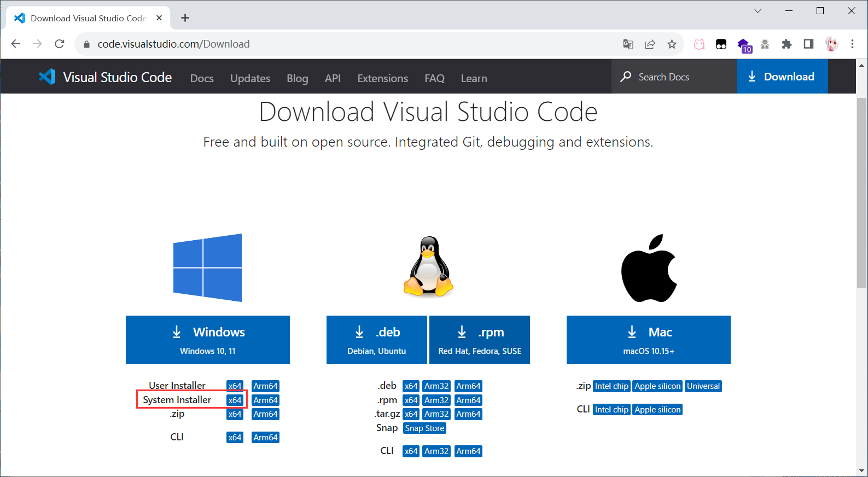
Task: Open the Docs menu item
Action: coord(202,78)
